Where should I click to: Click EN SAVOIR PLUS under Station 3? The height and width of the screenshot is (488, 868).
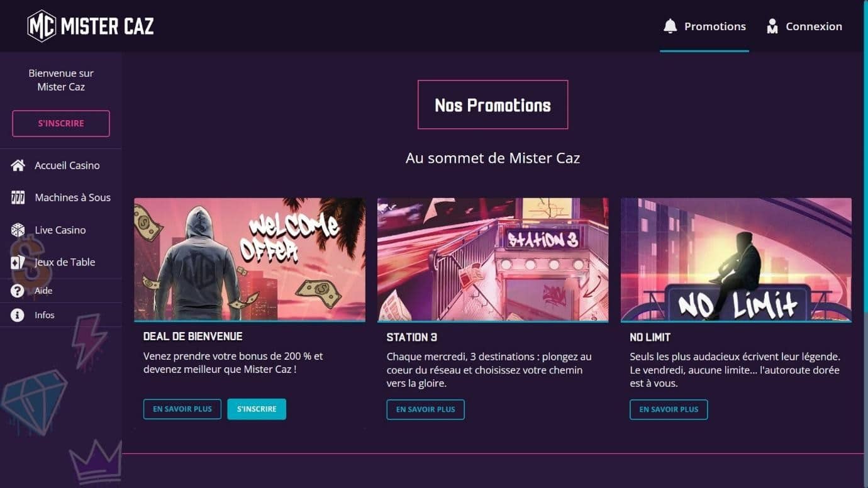pyautogui.click(x=426, y=409)
